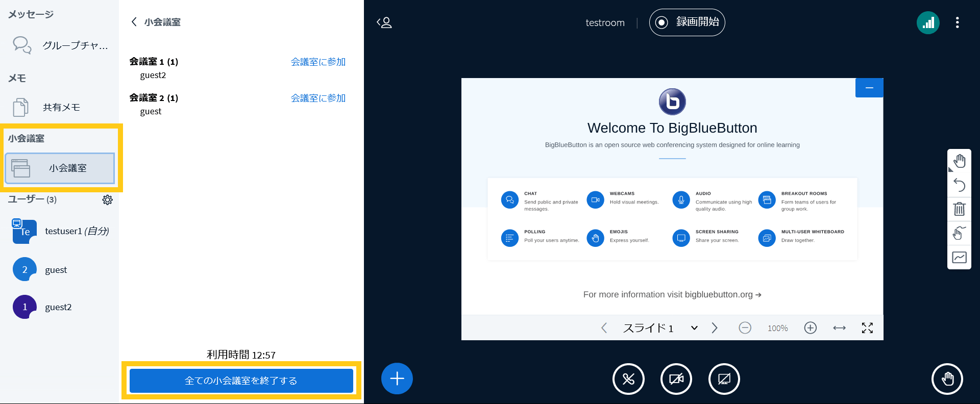Open the three-dot options menu
The image size is (980, 404).
[958, 22]
